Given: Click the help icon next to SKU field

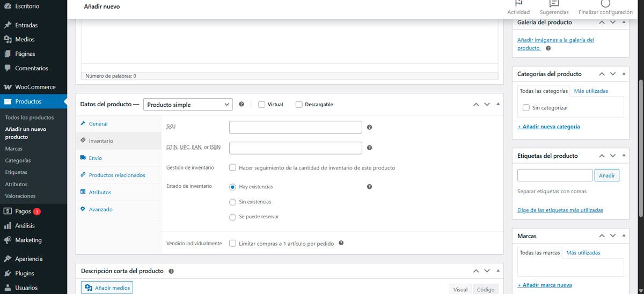Looking at the screenshot, I should click(369, 128).
